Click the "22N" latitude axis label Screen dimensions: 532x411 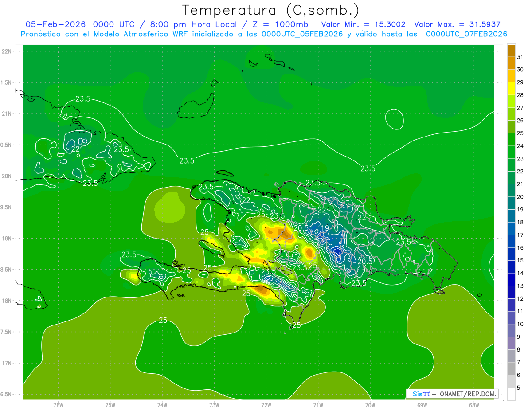point(7,51)
